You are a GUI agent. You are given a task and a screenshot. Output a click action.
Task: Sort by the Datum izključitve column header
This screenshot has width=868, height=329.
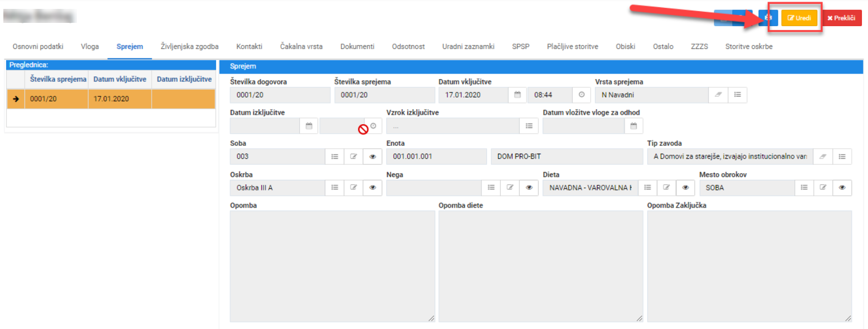pyautogui.click(x=183, y=79)
